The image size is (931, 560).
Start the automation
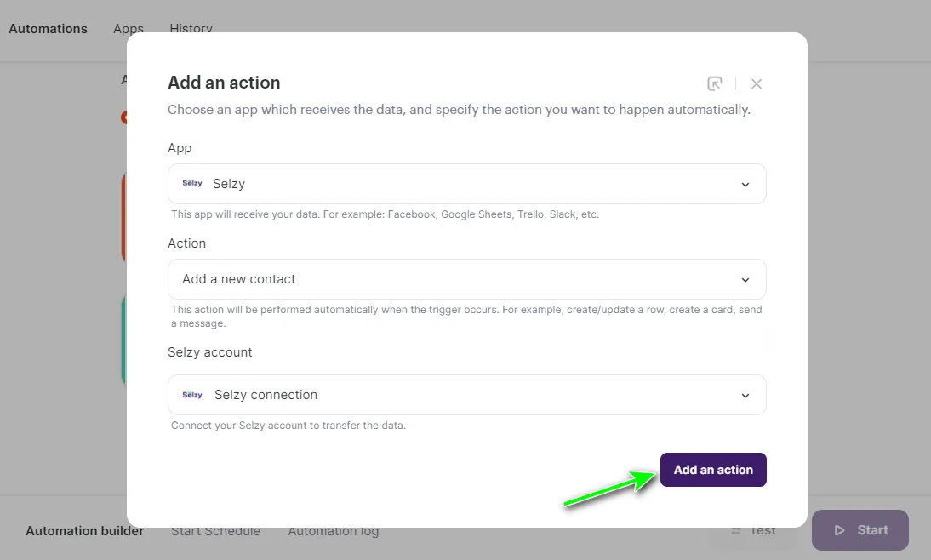[860, 529]
